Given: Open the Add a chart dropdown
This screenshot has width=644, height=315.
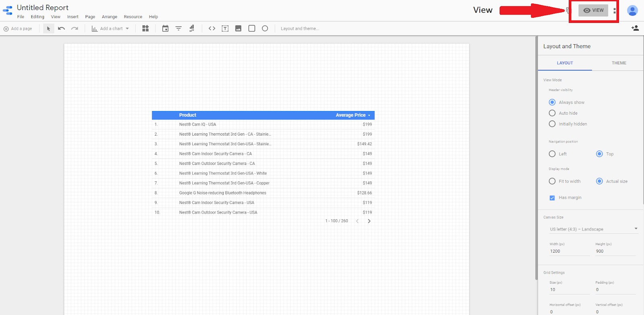Looking at the screenshot, I should click(110, 29).
